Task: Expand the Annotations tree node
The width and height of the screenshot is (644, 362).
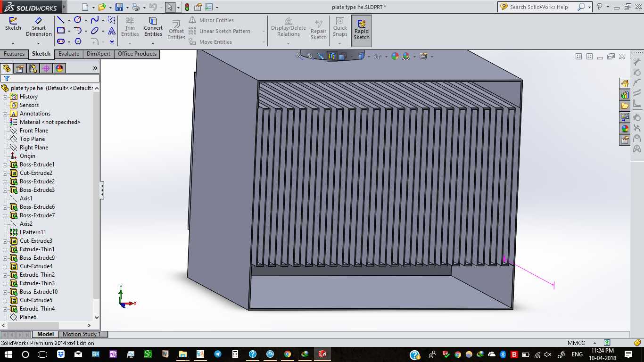Action: 5,114
